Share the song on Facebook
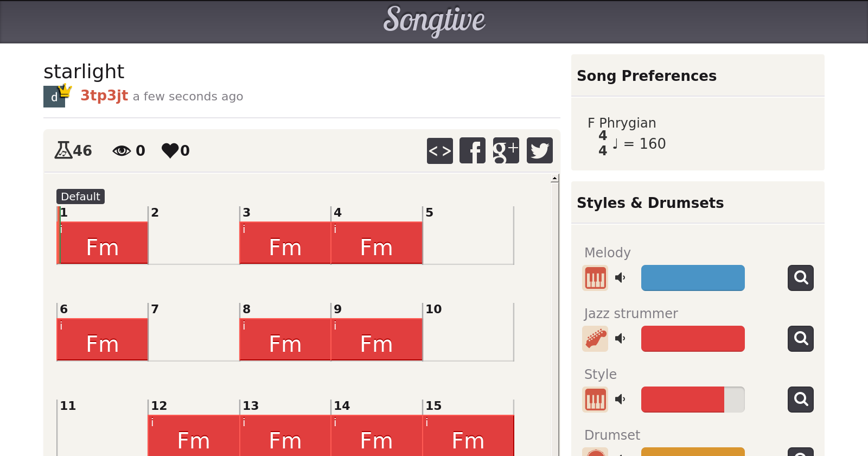This screenshot has width=868, height=456. 473,150
